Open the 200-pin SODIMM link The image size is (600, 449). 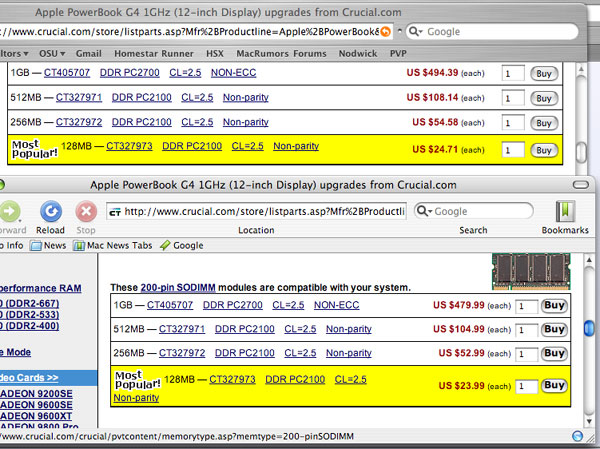[178, 287]
